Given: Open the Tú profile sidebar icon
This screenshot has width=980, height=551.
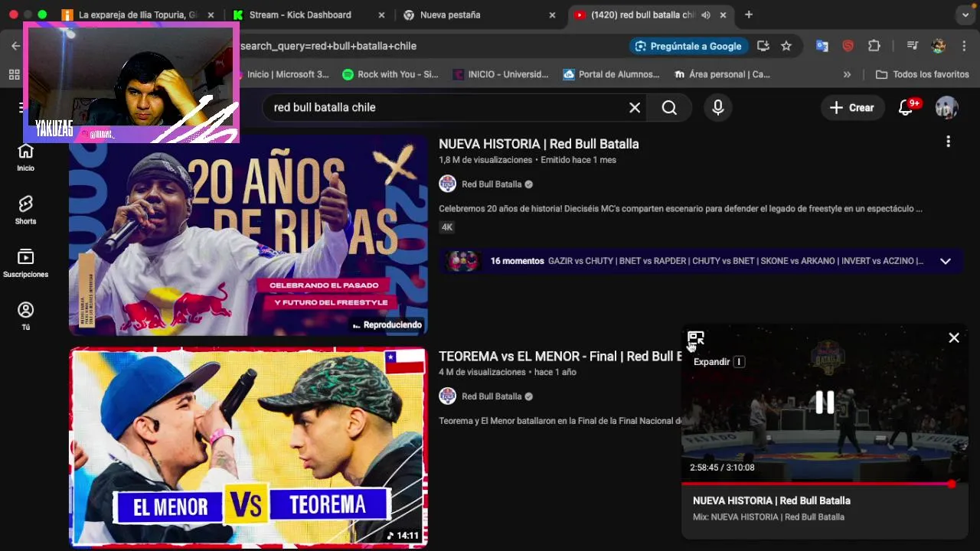Looking at the screenshot, I should 26,316.
